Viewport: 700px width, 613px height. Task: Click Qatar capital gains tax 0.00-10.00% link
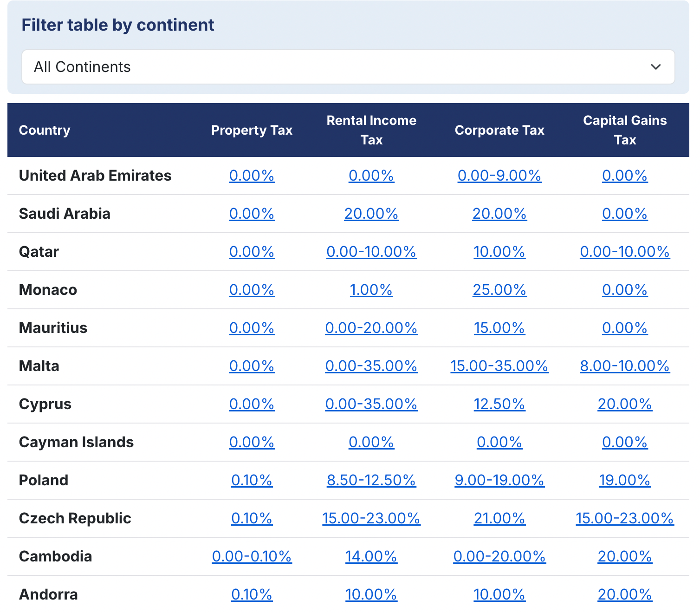point(624,252)
